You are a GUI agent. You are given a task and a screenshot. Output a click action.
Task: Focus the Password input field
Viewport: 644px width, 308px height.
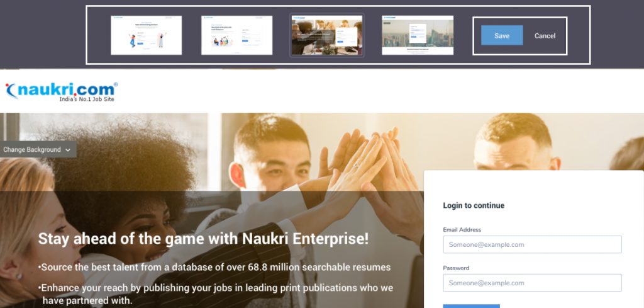tap(532, 283)
